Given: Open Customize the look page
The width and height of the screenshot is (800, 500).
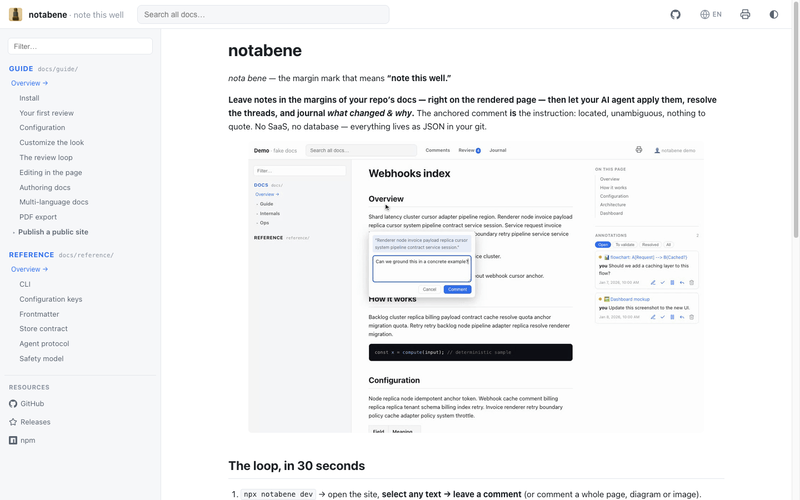Looking at the screenshot, I should tap(52, 142).
